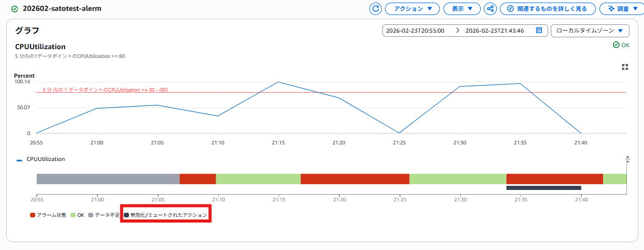The image size is (644, 250).
Task: Click green status check beside alarm name
Action: [15, 9]
